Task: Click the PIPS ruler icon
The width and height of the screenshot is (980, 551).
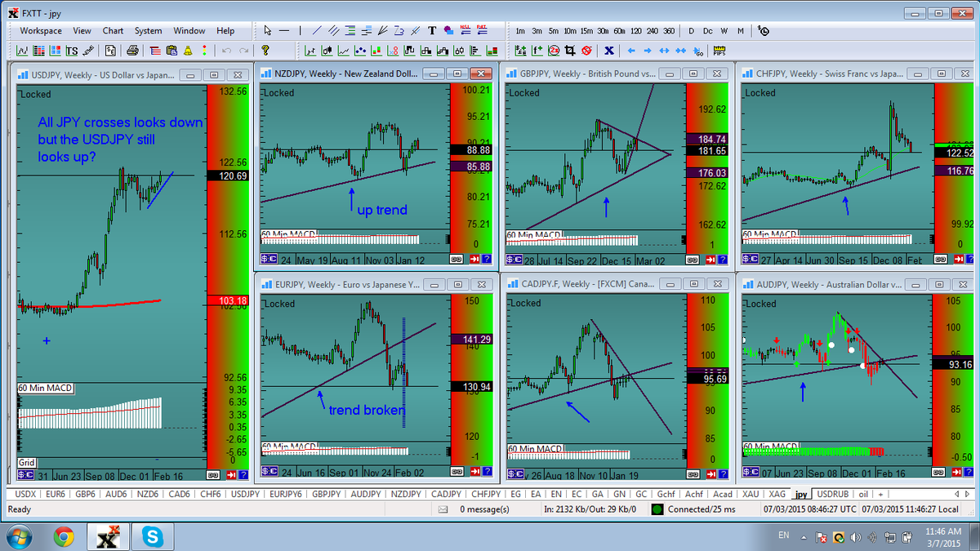Action: pos(719,51)
